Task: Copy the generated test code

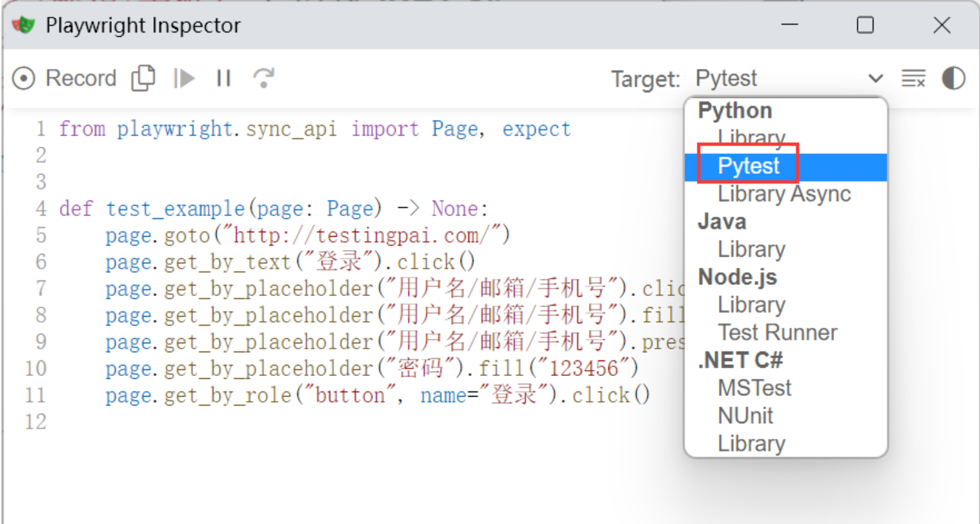Action: pyautogui.click(x=143, y=78)
